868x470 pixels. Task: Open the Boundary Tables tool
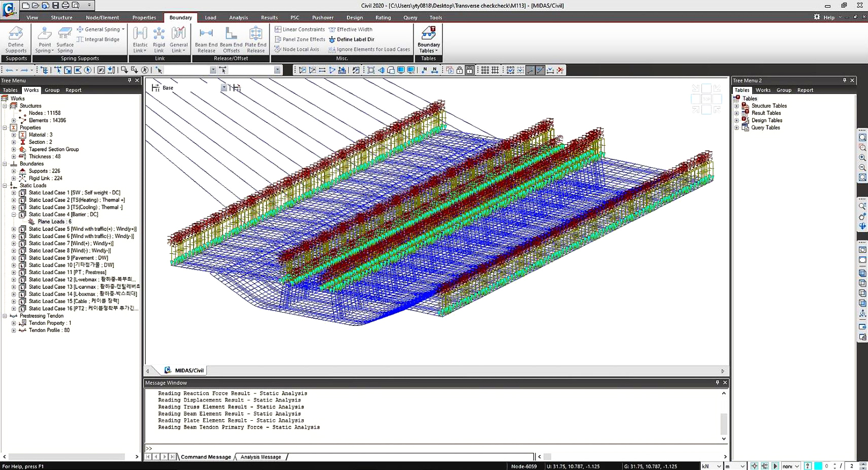click(x=428, y=40)
